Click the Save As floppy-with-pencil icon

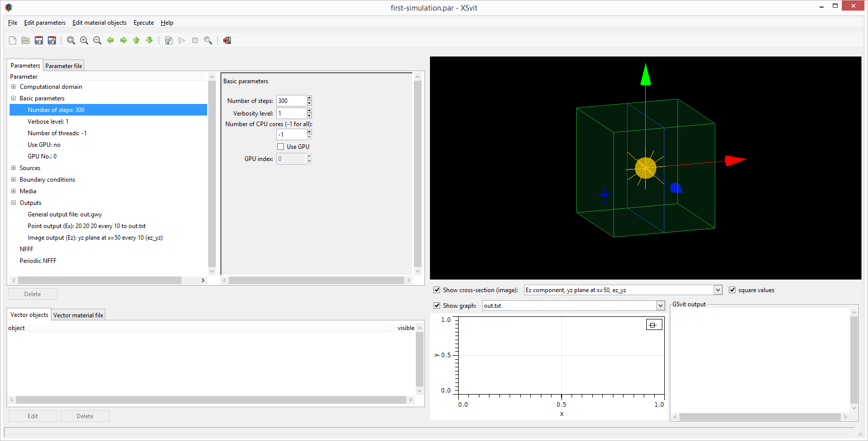[52, 40]
